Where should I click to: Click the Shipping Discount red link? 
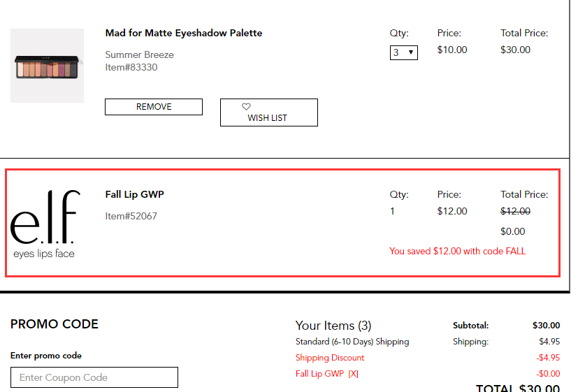click(x=330, y=358)
